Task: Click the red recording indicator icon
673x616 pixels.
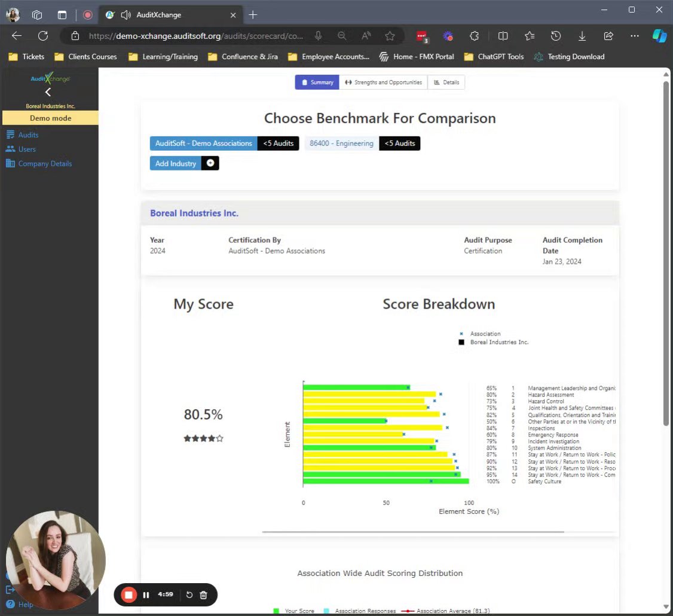Action: pos(87,15)
